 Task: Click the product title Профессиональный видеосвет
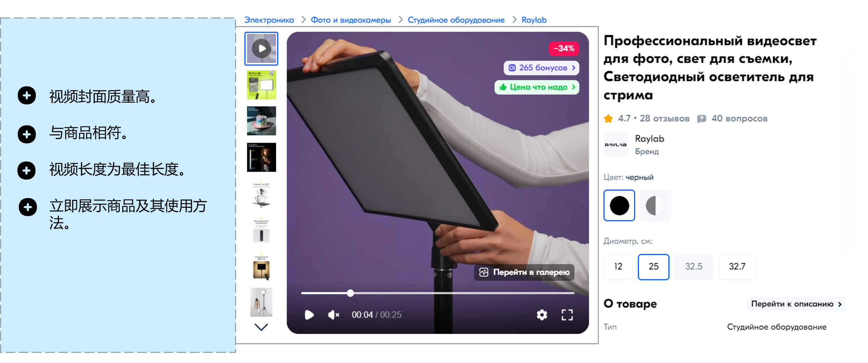(x=710, y=68)
